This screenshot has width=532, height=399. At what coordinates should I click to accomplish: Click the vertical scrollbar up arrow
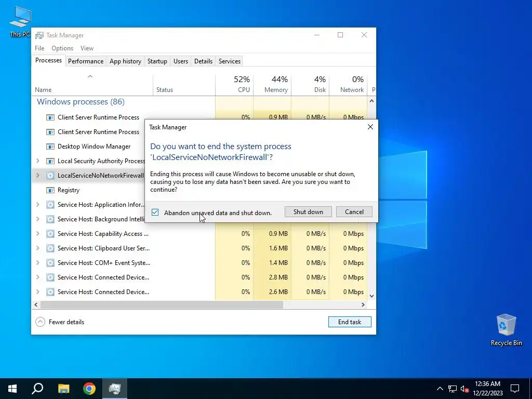tap(371, 101)
